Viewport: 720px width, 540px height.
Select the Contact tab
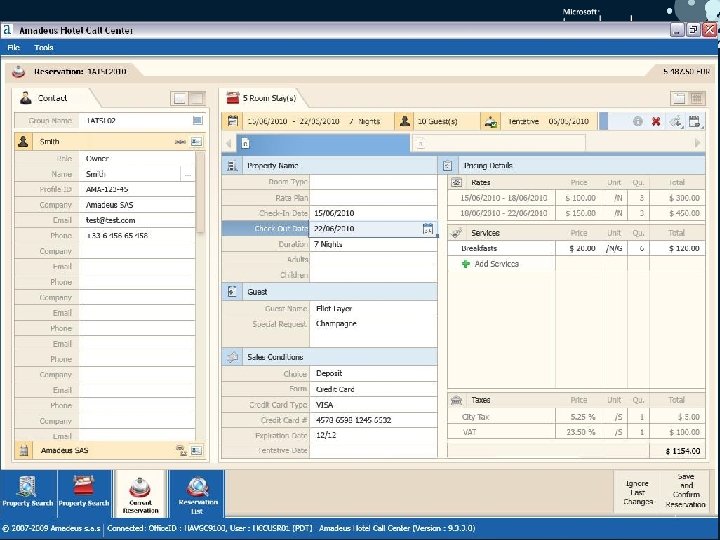coord(52,98)
